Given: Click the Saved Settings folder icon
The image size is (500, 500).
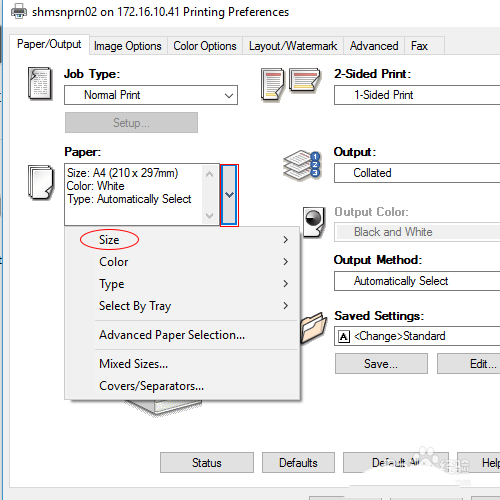Looking at the screenshot, I should coord(313,328).
